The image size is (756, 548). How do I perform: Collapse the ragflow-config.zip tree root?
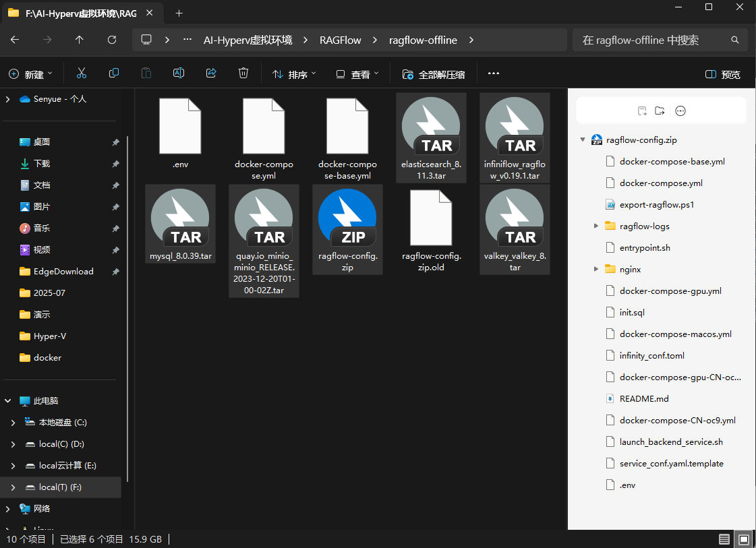[583, 140]
